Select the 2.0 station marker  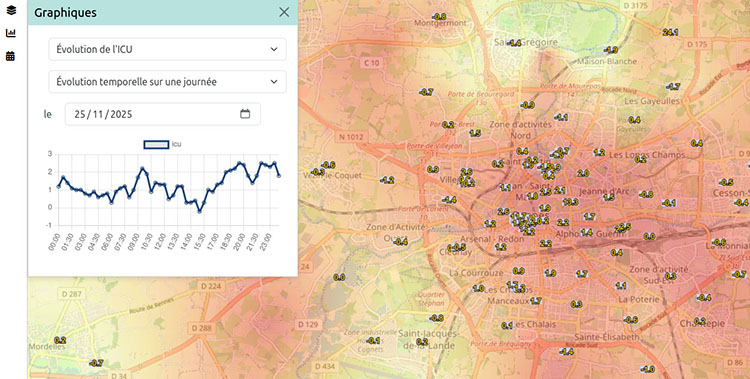click(x=583, y=174)
